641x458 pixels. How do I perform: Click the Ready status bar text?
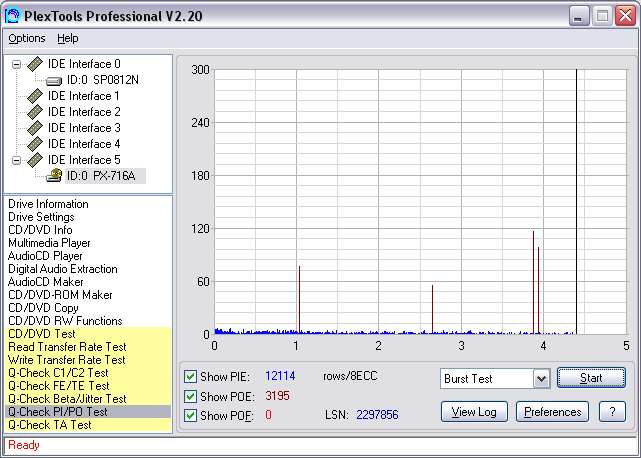[x=24, y=445]
